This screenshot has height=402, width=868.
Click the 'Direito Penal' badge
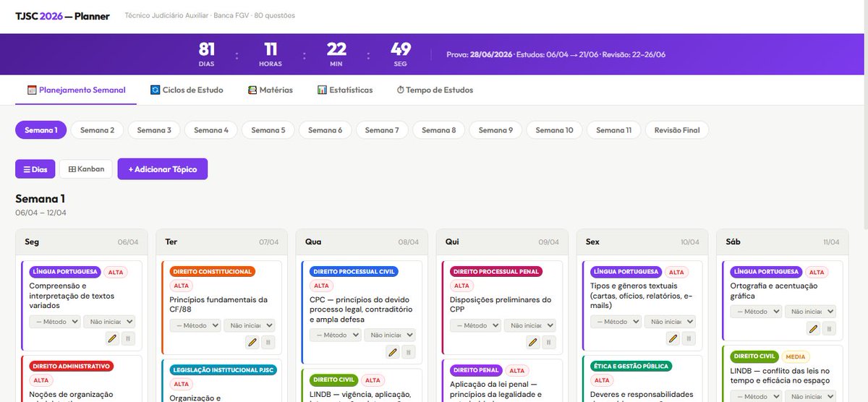(477, 370)
